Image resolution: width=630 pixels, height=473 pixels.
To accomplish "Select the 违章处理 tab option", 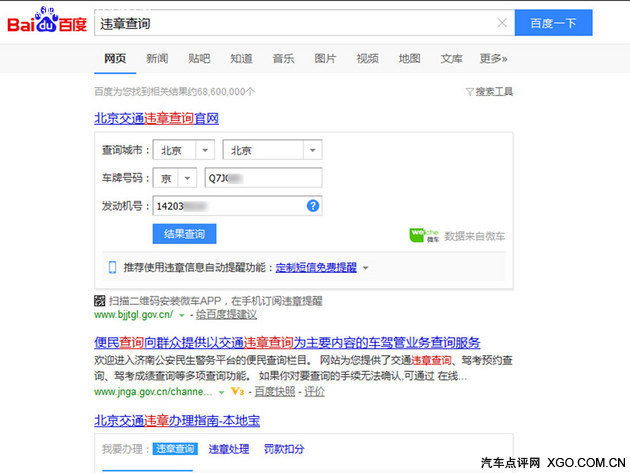I will [x=229, y=449].
